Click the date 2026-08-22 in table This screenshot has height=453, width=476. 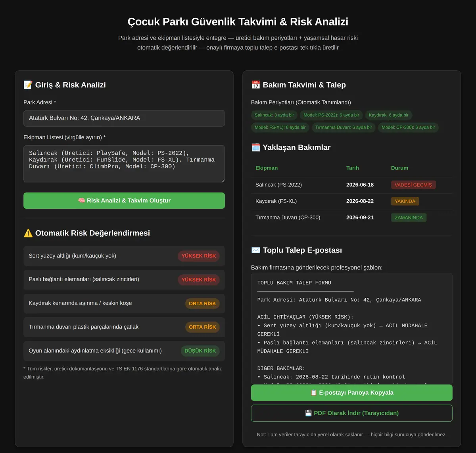(x=360, y=201)
